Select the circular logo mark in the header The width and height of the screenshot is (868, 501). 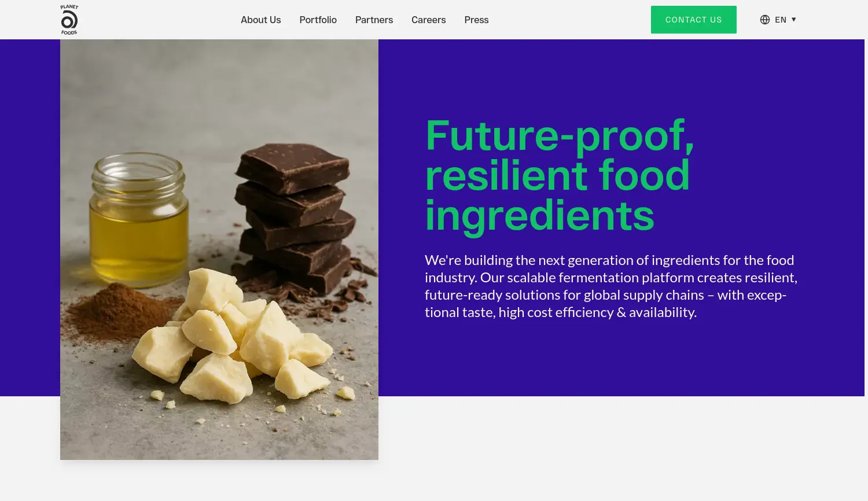[69, 19]
